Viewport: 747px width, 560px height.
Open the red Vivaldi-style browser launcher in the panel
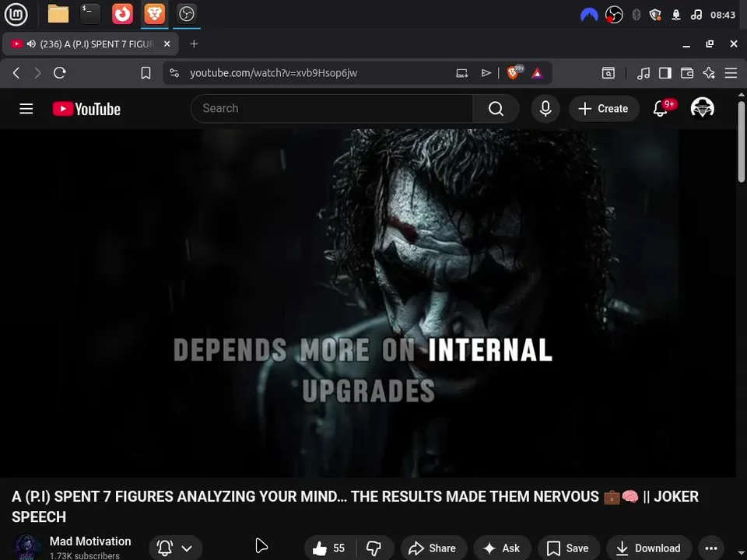(122, 14)
